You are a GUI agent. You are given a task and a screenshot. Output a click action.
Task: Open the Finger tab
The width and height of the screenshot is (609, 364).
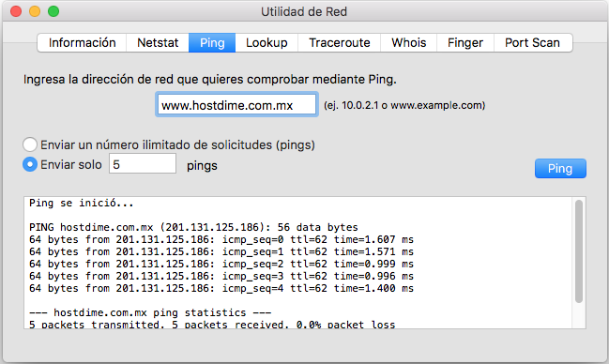coord(465,43)
